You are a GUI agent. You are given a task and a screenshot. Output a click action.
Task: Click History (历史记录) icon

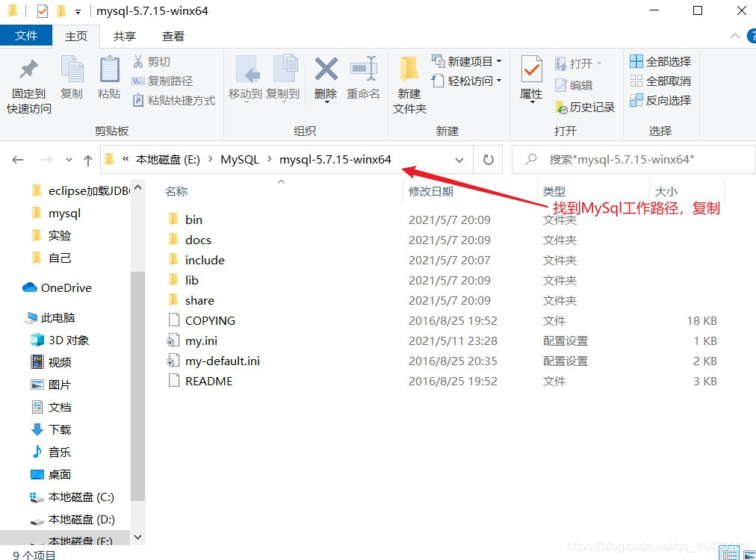point(561,107)
